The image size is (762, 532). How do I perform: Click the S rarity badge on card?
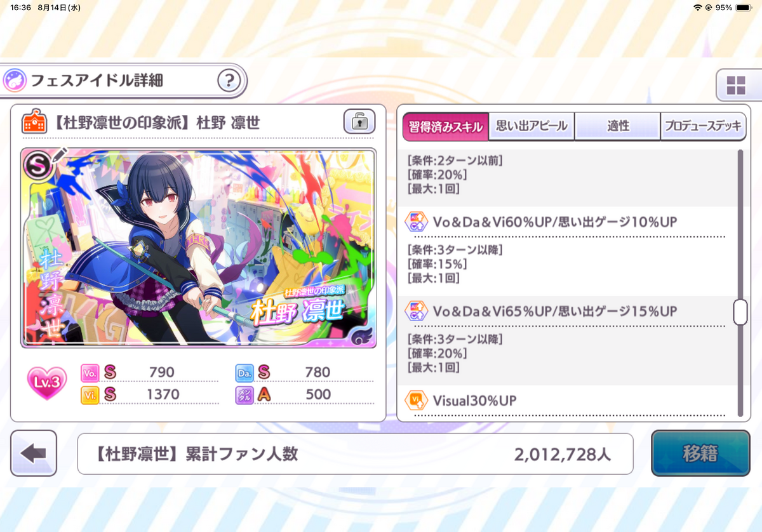pos(35,164)
